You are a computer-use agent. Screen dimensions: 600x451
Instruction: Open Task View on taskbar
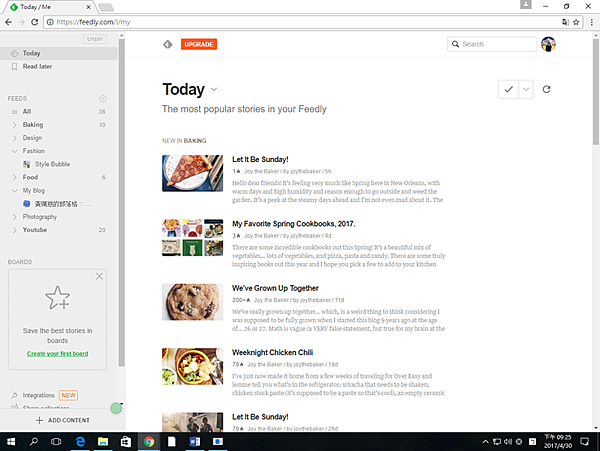coord(56,442)
